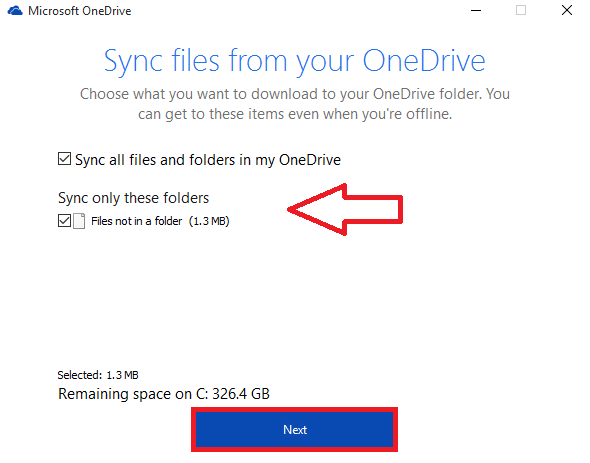
Task: Minimize the Microsoft OneDrive window
Action: pyautogui.click(x=476, y=11)
